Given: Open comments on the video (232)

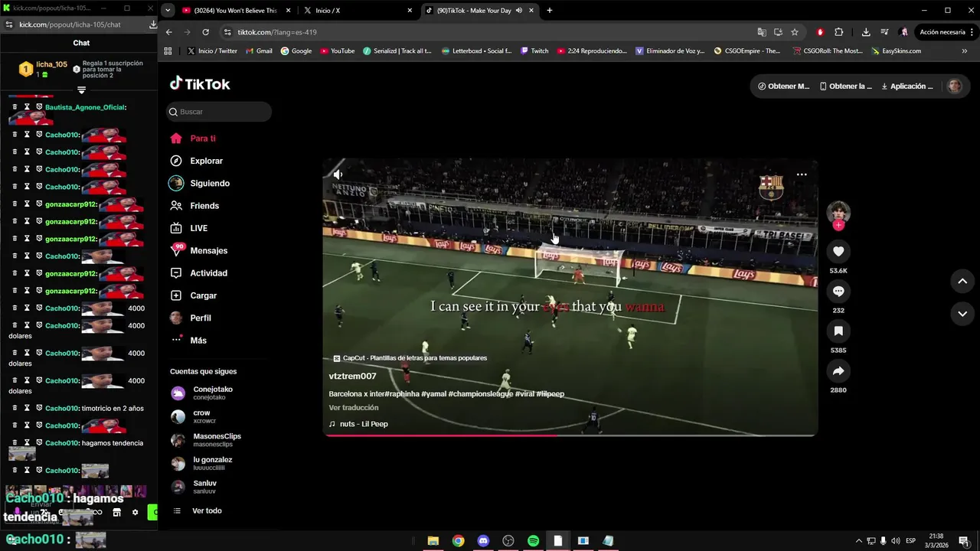Looking at the screenshot, I should click(838, 291).
